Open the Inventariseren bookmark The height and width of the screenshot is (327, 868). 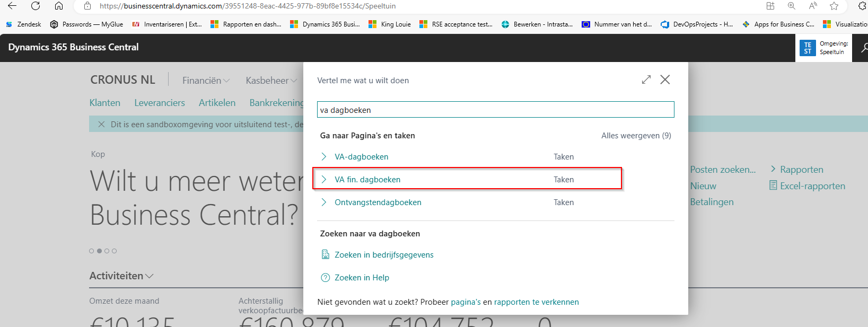[x=166, y=24]
